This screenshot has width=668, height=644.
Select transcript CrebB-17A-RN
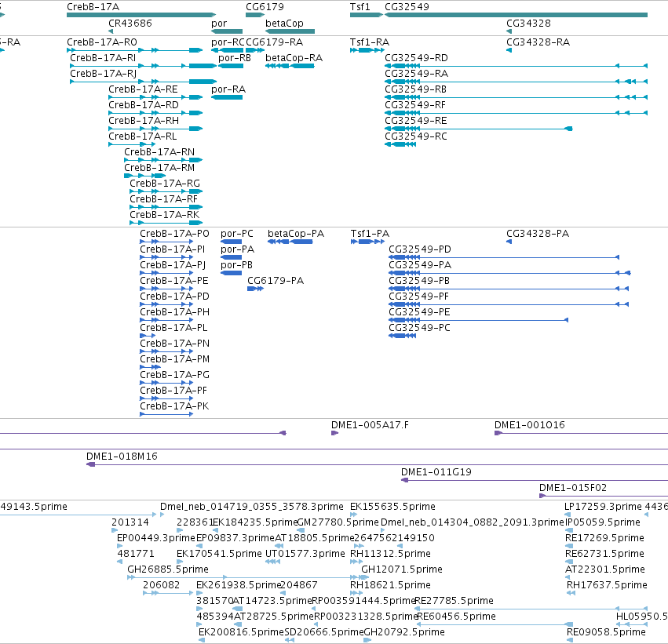click(x=159, y=152)
